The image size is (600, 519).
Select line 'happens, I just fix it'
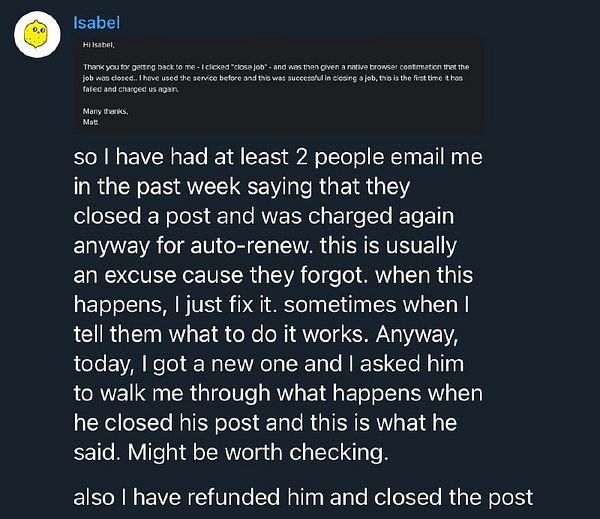tap(271, 305)
